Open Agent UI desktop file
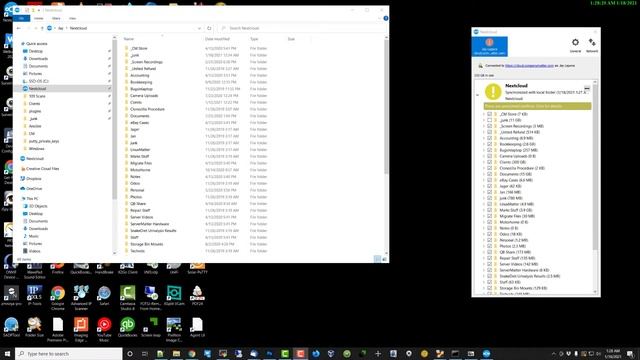Image resolution: width=640 pixels, height=360 pixels. 197,327
